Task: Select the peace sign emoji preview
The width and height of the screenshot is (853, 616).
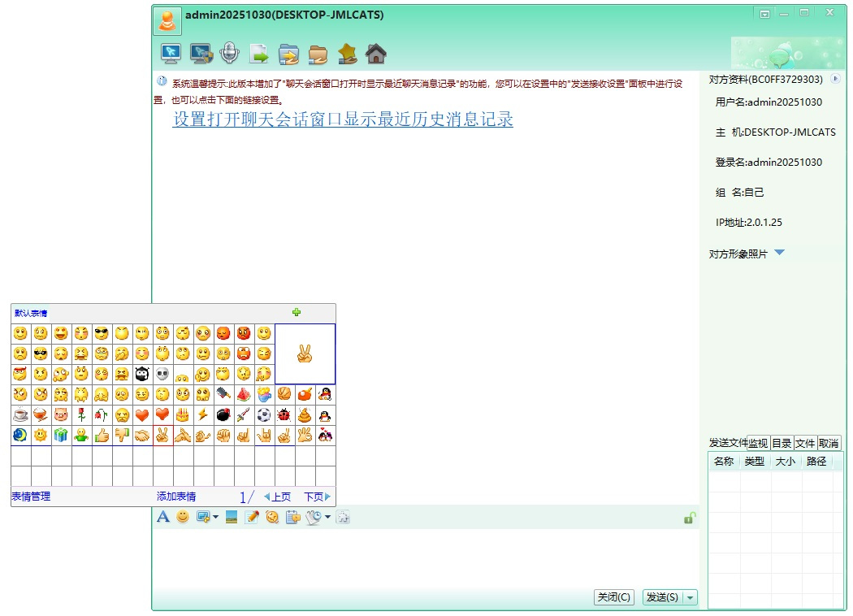Action: click(x=305, y=353)
